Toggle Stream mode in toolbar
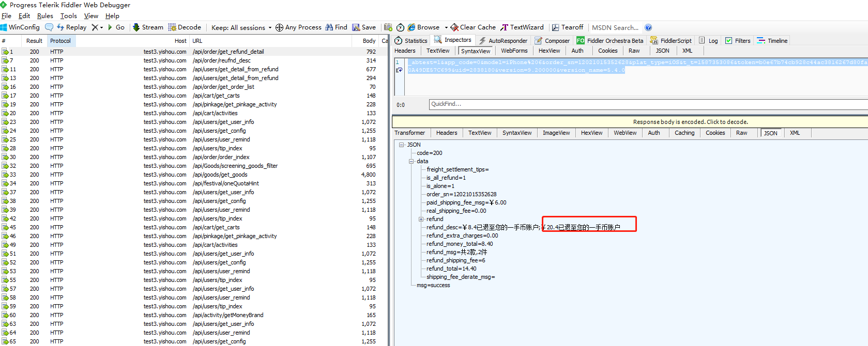The height and width of the screenshot is (346, 868). point(148,27)
